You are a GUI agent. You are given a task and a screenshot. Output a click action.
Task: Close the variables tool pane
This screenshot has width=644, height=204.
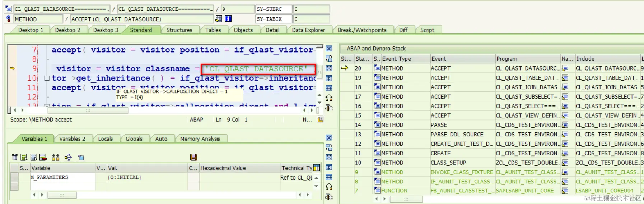329,138
